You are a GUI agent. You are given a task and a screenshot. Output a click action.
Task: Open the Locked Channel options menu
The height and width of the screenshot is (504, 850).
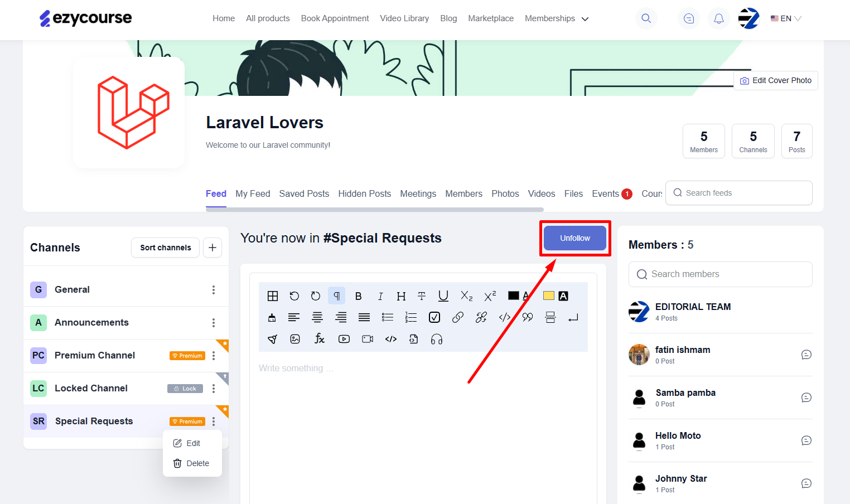pyautogui.click(x=214, y=389)
